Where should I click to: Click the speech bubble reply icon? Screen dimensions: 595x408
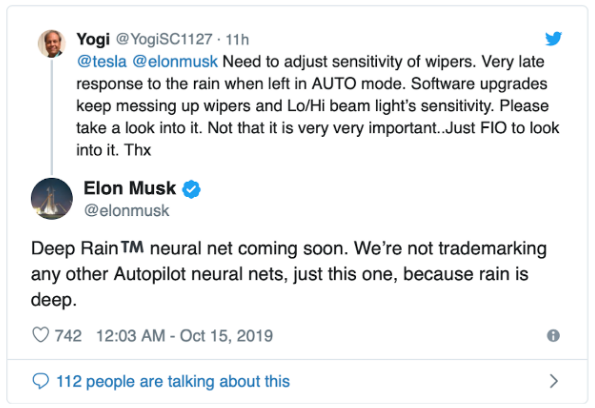(41, 381)
